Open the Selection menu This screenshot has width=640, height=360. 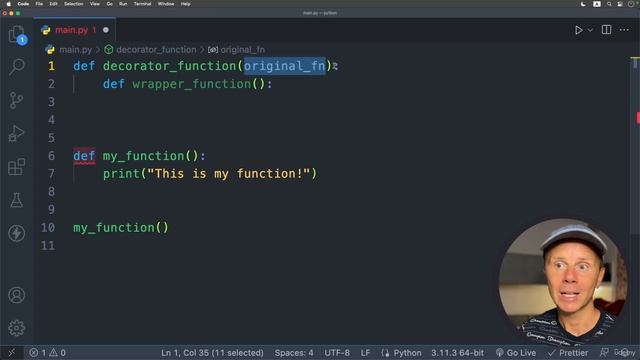pyautogui.click(x=73, y=4)
